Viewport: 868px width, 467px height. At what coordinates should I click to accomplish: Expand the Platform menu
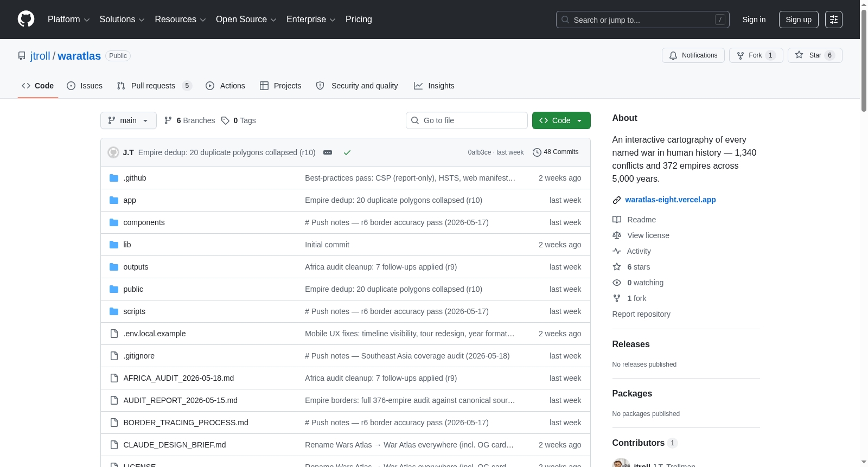click(68, 20)
